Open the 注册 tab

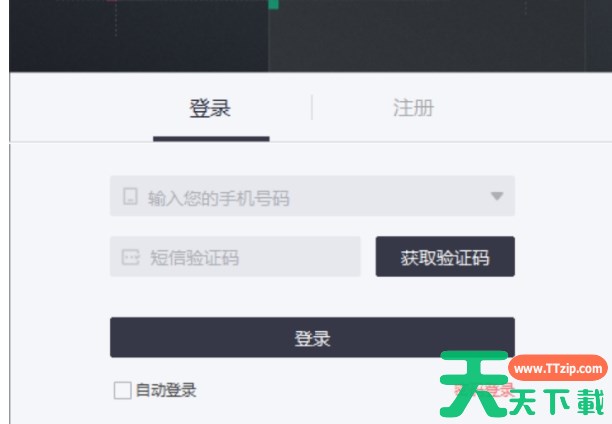coord(413,108)
